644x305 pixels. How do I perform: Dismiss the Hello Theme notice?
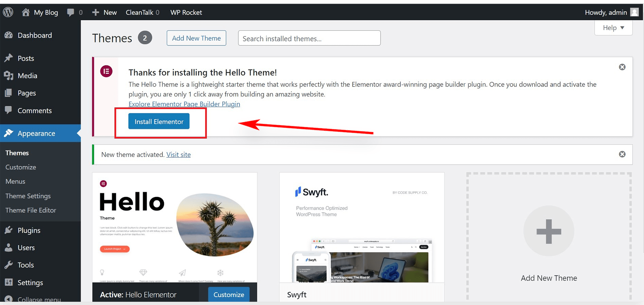[622, 67]
